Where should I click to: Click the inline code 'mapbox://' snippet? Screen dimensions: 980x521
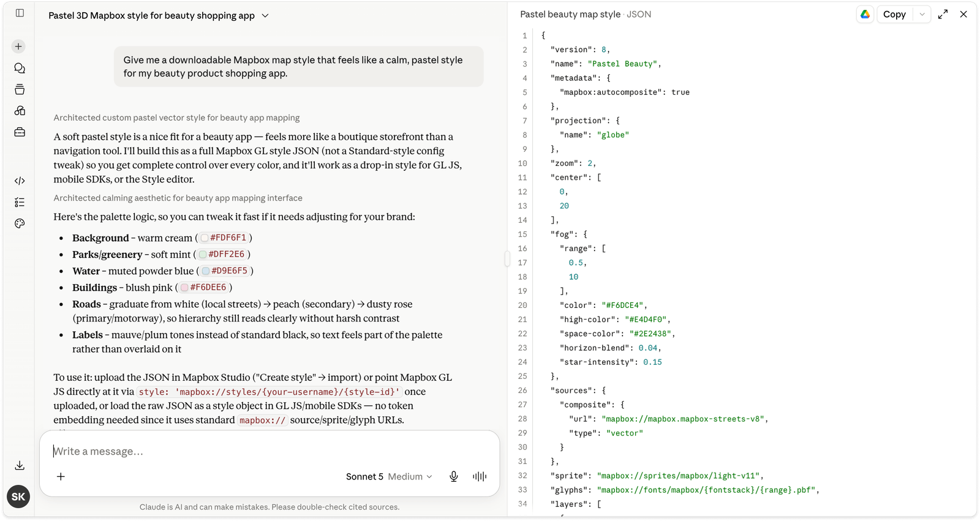(x=262, y=420)
